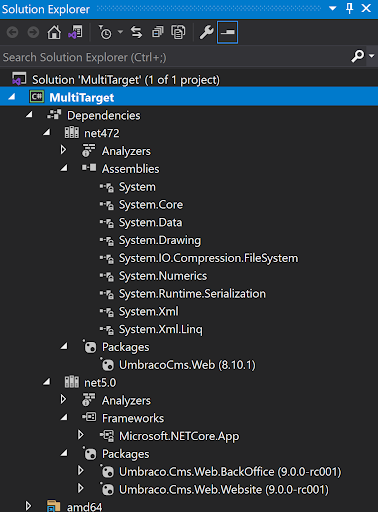This screenshot has height=512, width=378.
Task: Click the Microsoft.NETCore.App framework icon
Action: (107, 436)
